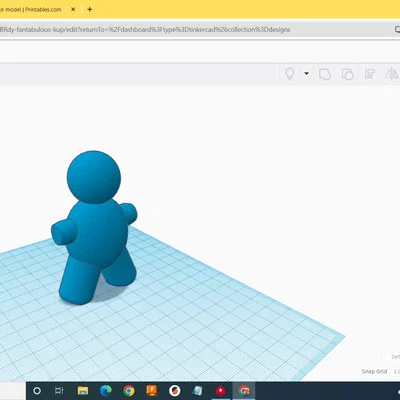Open a new browser tab
400x400 pixels.
tap(89, 9)
